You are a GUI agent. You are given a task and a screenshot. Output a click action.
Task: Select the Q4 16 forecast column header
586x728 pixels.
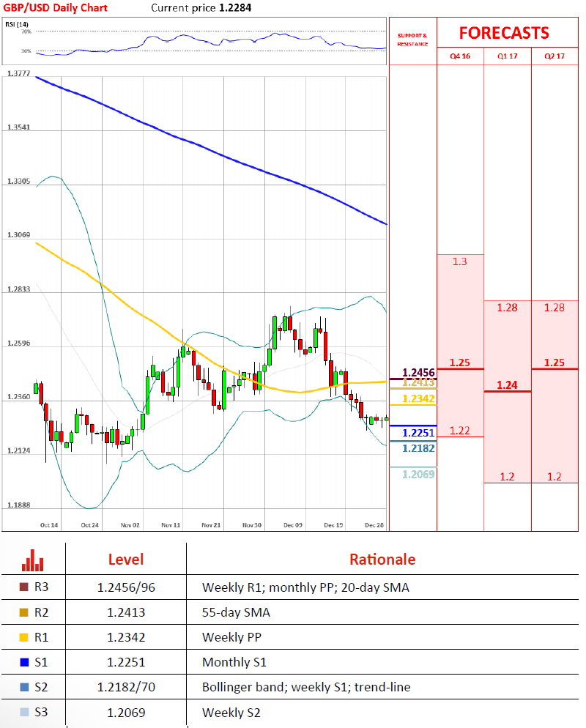point(460,56)
